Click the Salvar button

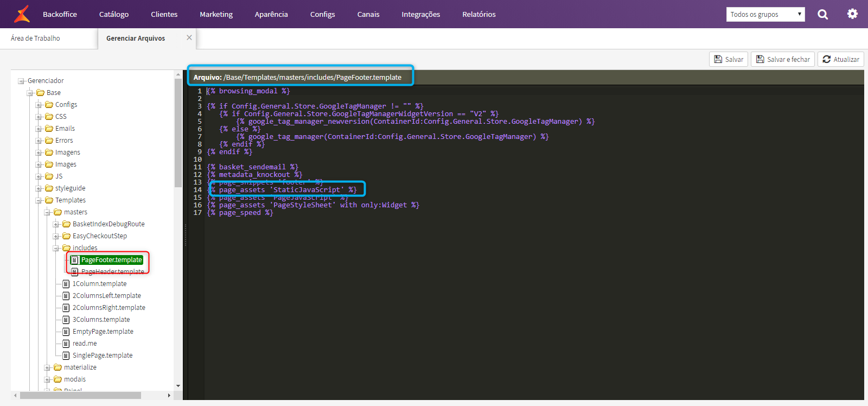729,59
